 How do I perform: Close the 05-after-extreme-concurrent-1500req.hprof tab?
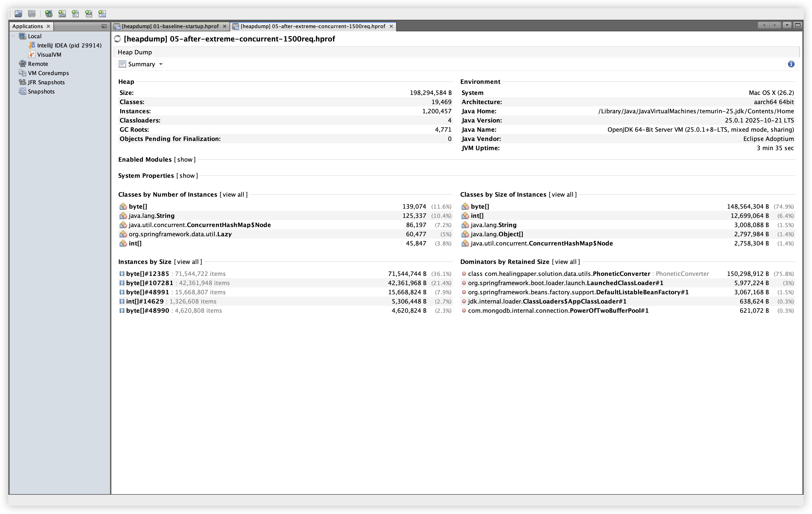(x=391, y=26)
